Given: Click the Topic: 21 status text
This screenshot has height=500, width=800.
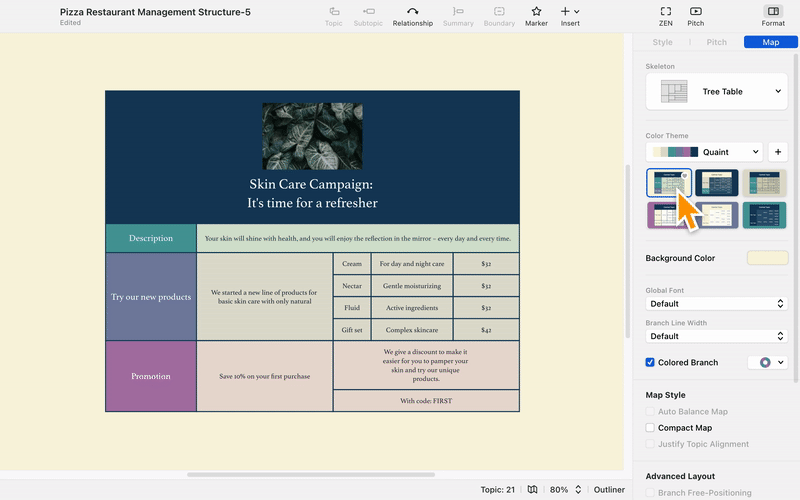Looking at the screenshot, I should pyautogui.click(x=497, y=489).
